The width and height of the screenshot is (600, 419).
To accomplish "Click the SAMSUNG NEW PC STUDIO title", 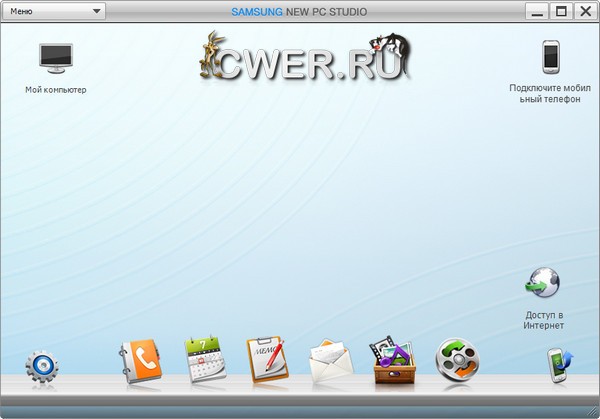I will click(299, 12).
